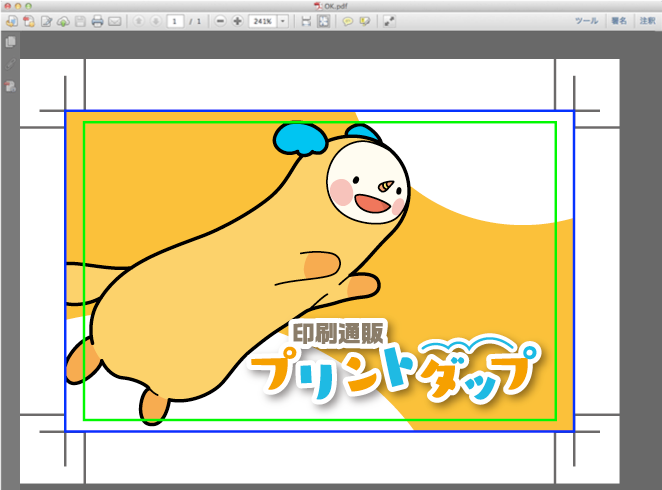Open the zoom level dropdown arrow
The image size is (662, 490).
[283, 21]
